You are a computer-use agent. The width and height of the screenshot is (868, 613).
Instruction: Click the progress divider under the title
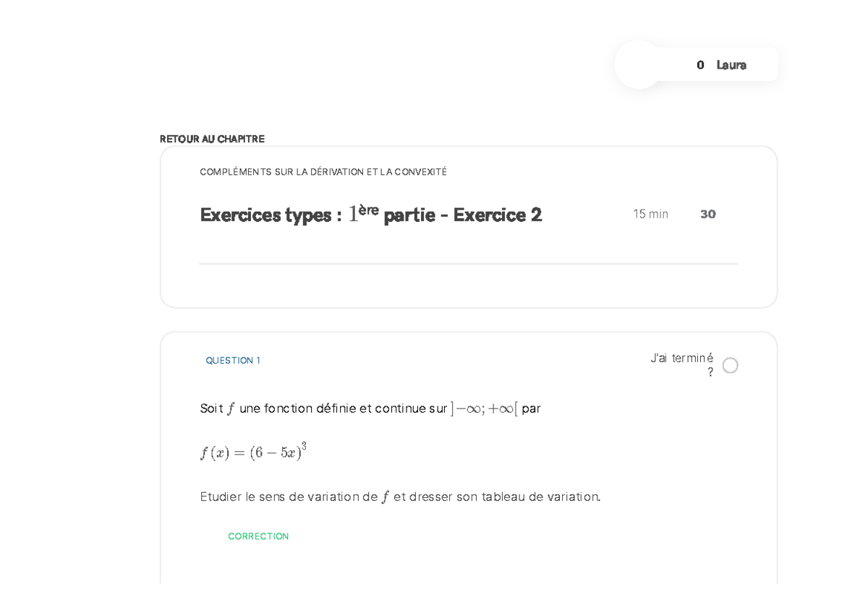468,263
